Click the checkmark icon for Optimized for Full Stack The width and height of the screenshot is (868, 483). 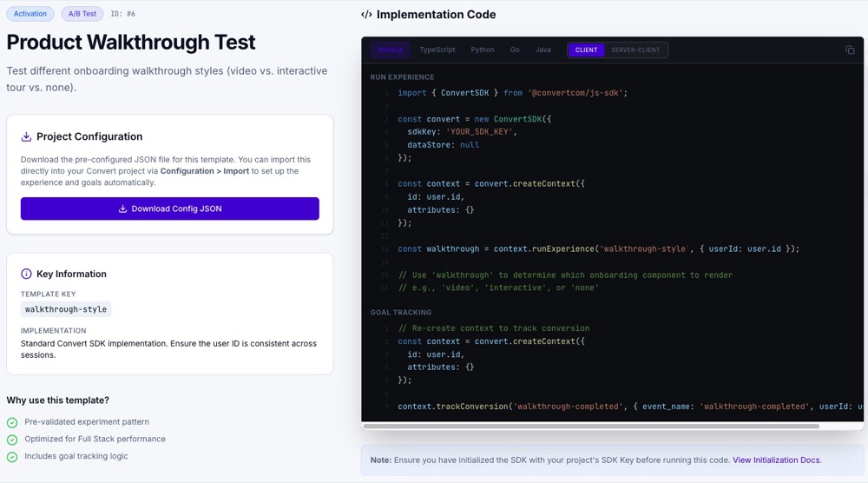click(x=12, y=440)
